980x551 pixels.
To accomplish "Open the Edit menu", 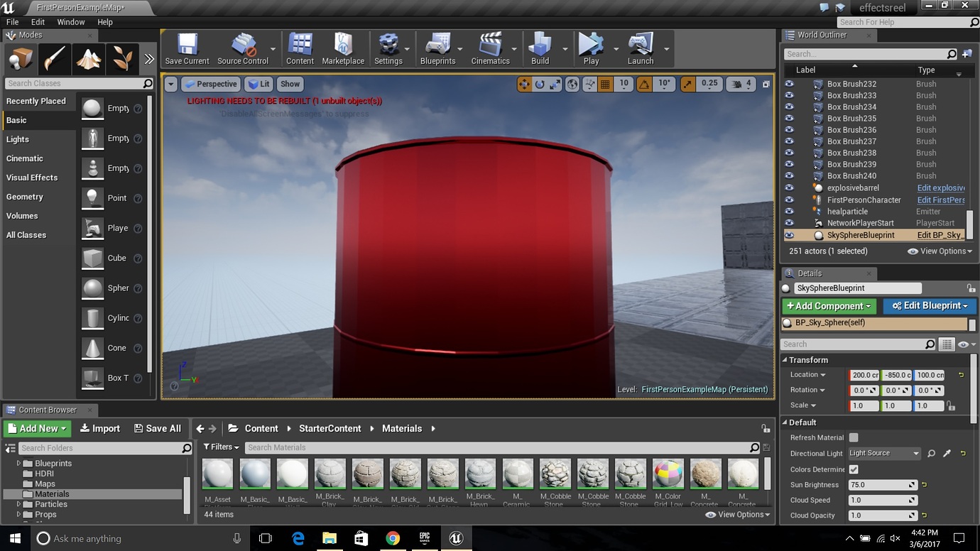I will 38,22.
